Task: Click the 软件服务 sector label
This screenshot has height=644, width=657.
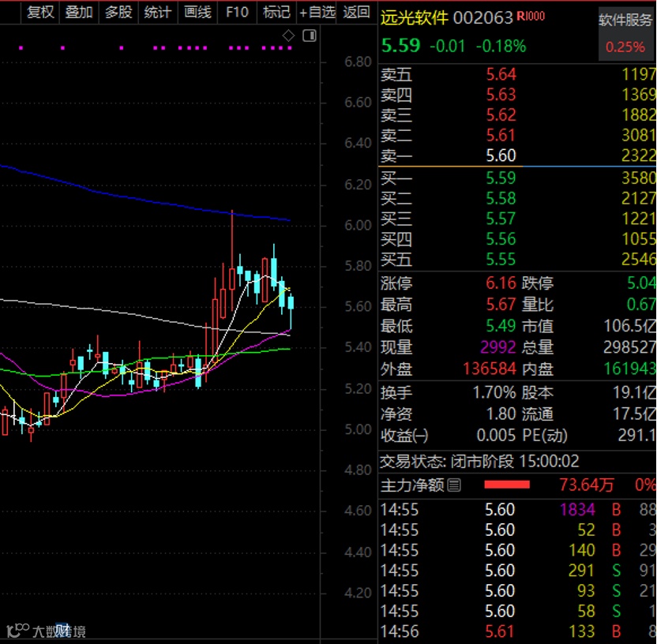Action: (x=625, y=20)
